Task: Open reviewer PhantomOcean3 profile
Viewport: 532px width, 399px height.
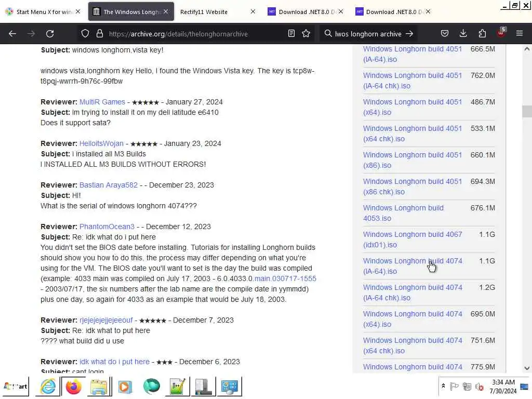Action: [107, 227]
